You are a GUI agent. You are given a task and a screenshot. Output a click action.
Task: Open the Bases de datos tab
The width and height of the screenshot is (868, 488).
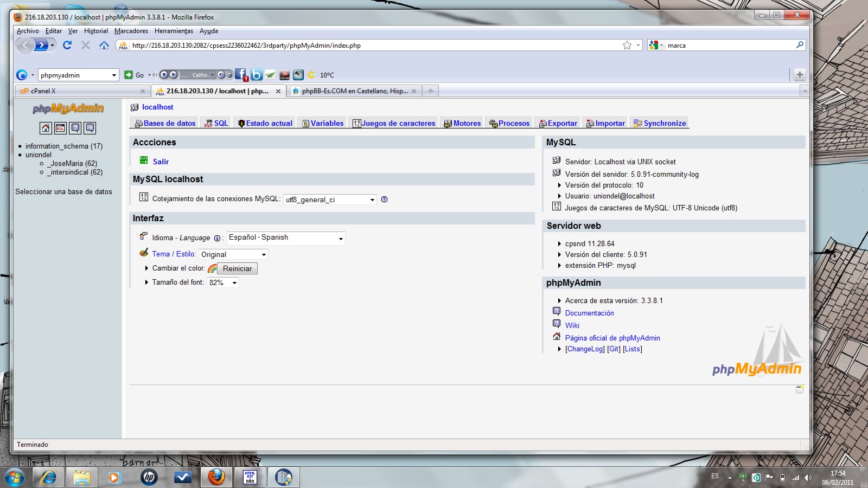click(165, 123)
